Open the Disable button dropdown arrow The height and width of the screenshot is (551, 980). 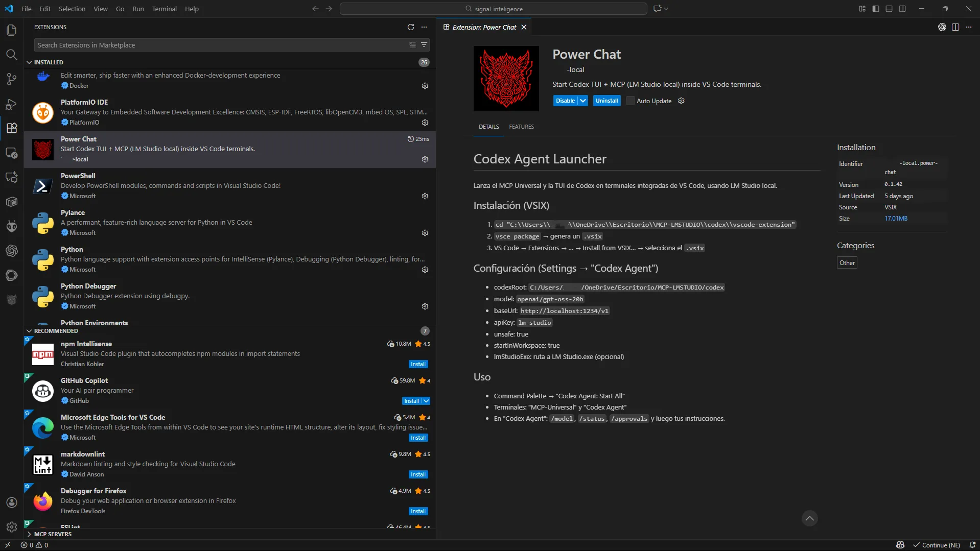(x=583, y=101)
